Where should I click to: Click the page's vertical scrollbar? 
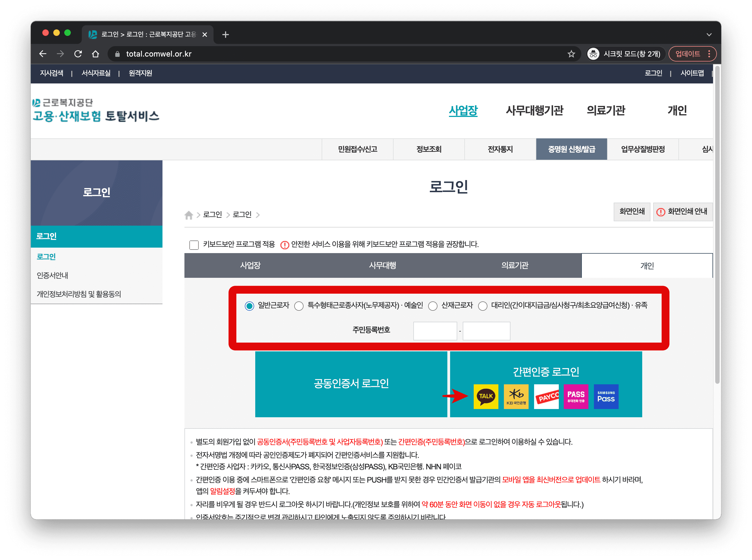717,224
